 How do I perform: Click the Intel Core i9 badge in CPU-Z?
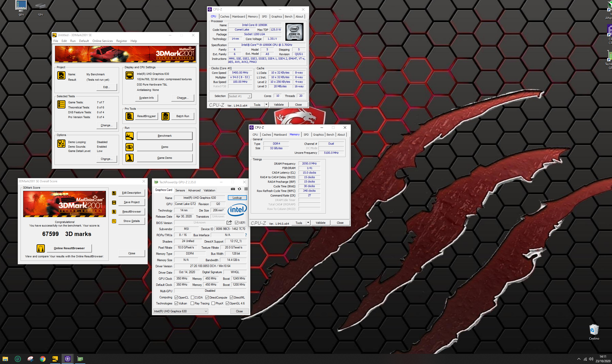pyautogui.click(x=294, y=32)
